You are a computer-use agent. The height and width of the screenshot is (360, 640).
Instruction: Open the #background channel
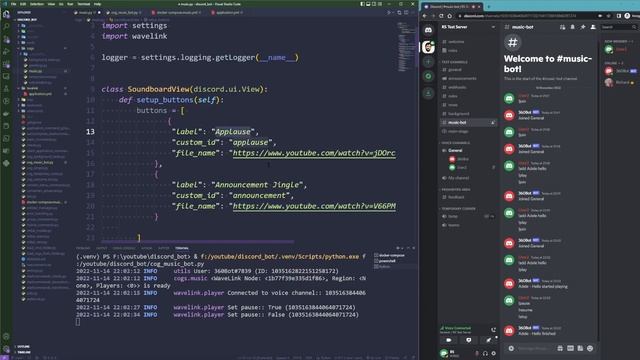(458, 114)
